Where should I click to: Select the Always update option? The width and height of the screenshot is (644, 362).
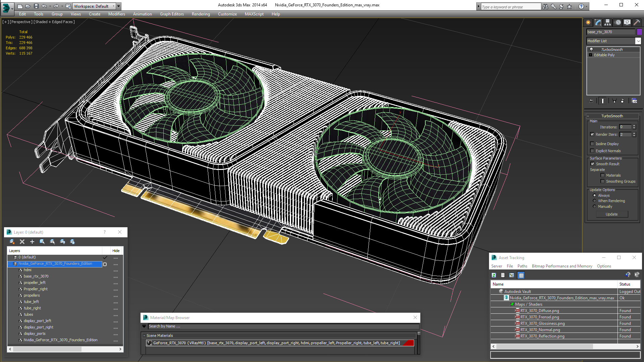click(x=594, y=195)
